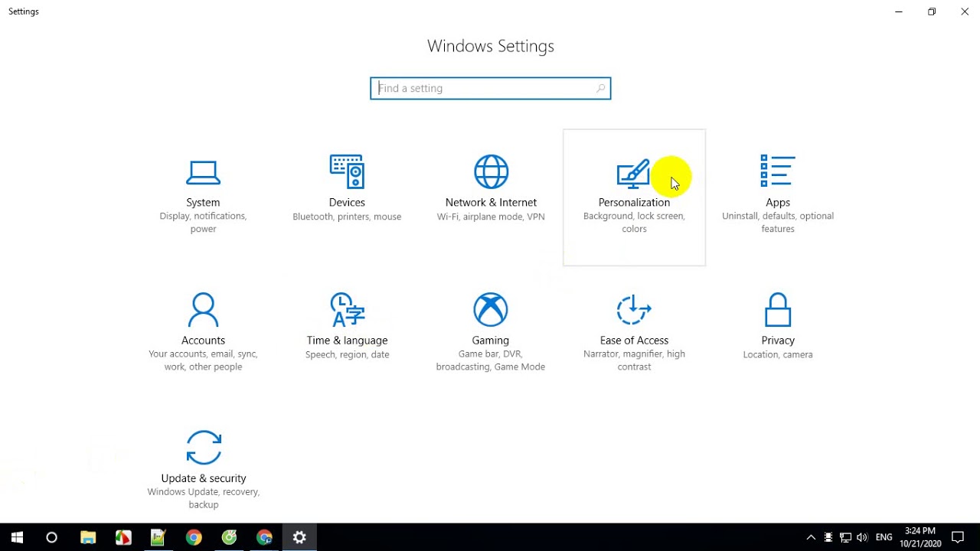Screen dimensions: 980x551
Task: Open Ease of Access dashed clock icon
Action: [x=634, y=310]
